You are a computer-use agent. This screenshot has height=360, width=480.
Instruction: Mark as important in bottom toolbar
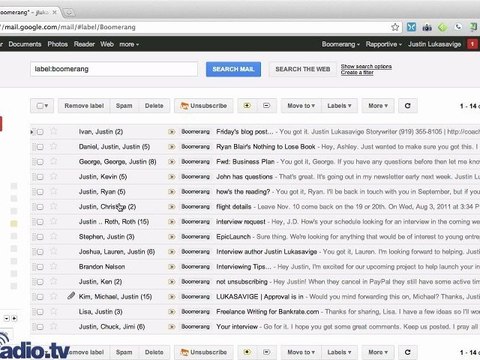[x=247, y=352]
